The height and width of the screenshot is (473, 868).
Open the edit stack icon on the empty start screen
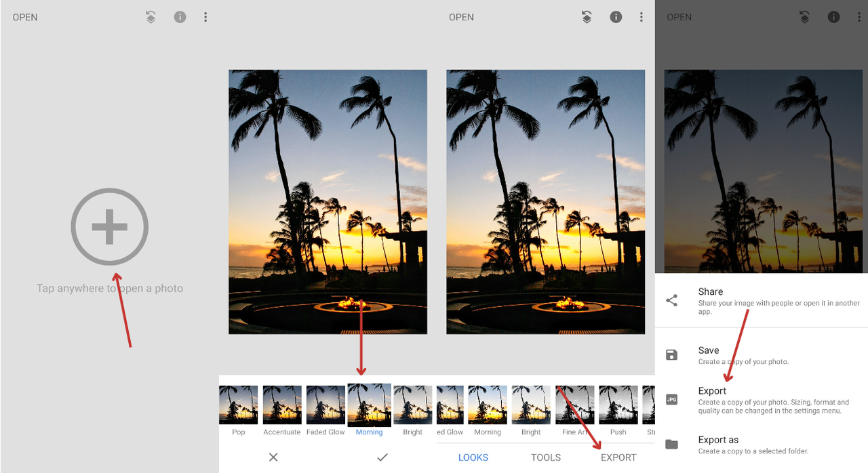151,18
